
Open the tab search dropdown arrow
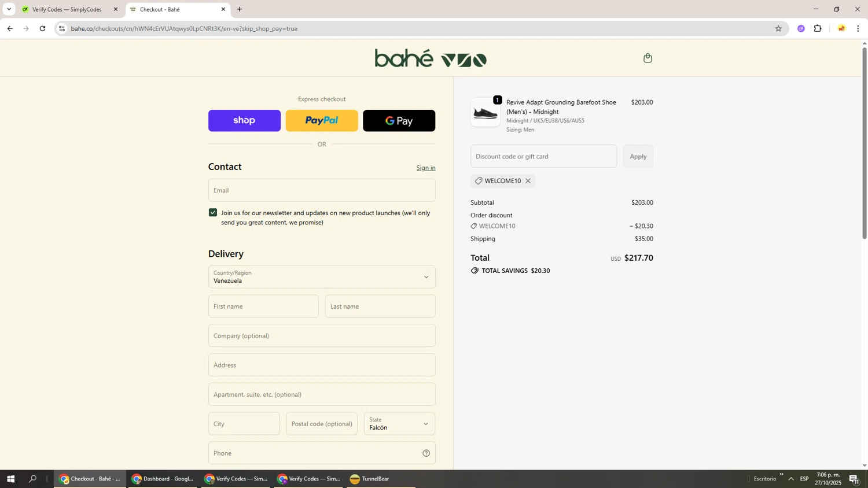(x=9, y=9)
